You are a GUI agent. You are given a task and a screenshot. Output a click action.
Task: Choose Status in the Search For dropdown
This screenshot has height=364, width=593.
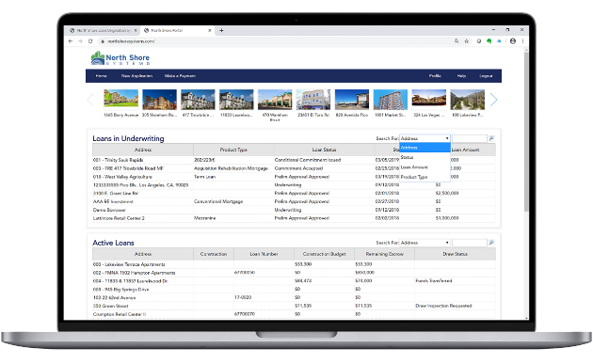pyautogui.click(x=408, y=157)
